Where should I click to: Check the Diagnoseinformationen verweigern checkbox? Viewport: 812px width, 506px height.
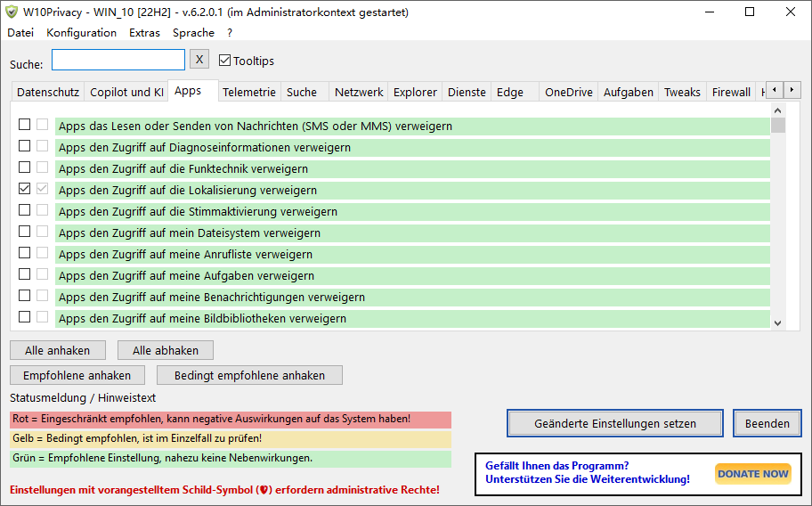tap(24, 146)
